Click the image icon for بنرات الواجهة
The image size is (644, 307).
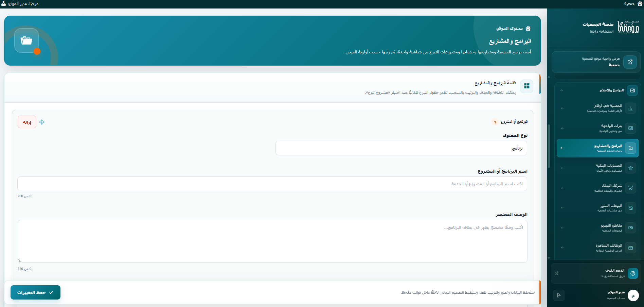(630, 128)
